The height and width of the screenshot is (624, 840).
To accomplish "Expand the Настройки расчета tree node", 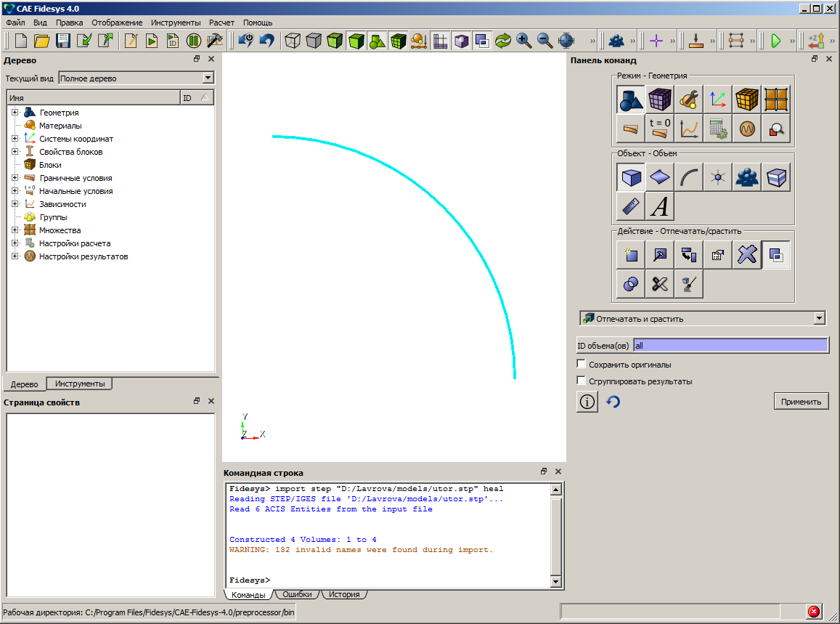I will 15,243.
